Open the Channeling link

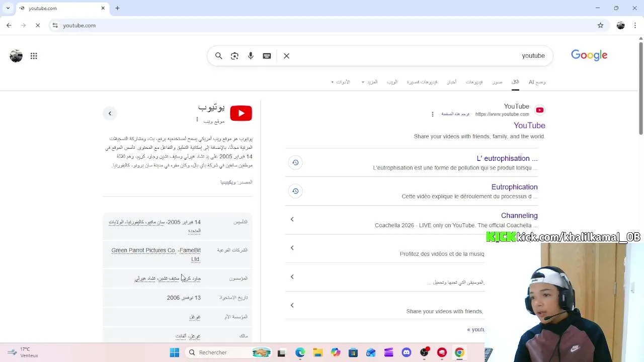pos(519,216)
